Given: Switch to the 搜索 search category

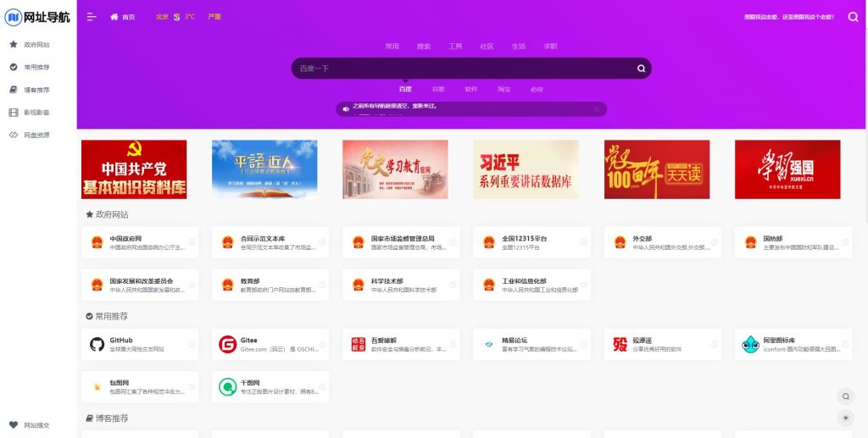Looking at the screenshot, I should [x=424, y=47].
